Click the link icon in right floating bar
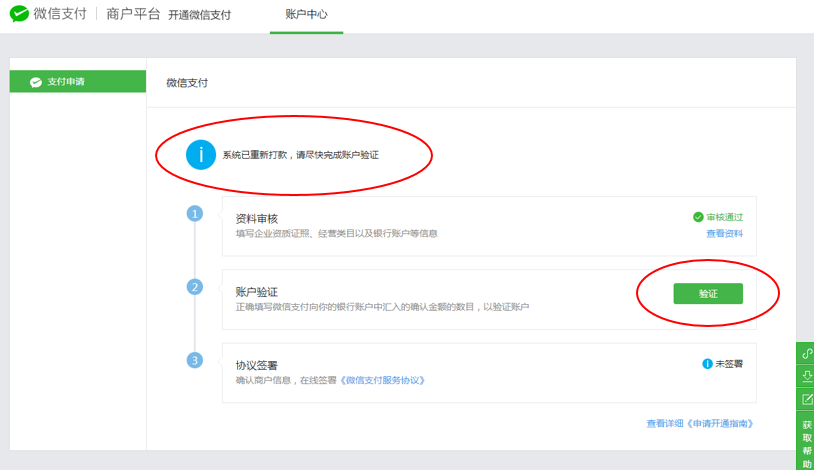This screenshot has width=814, height=470. [806, 353]
